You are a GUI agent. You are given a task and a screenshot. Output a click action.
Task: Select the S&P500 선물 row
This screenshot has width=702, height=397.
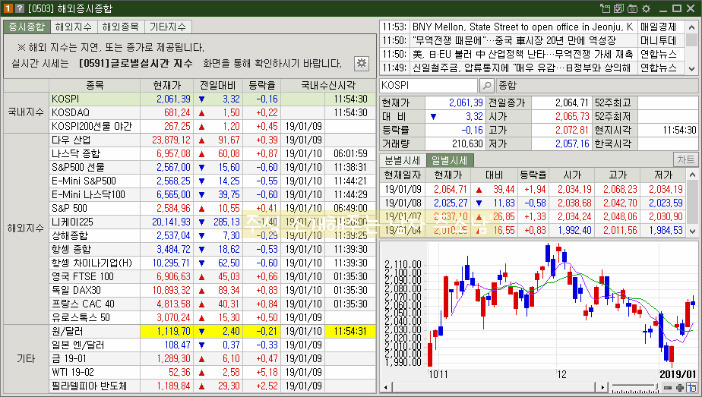[x=212, y=167]
